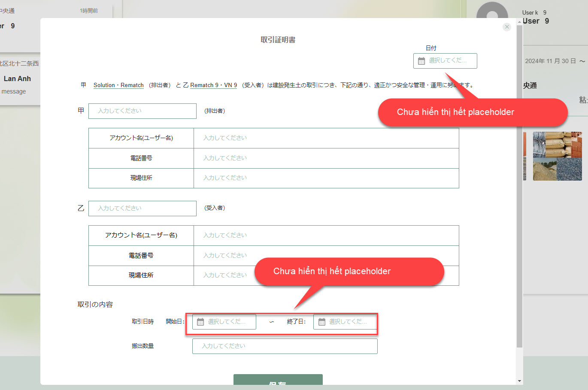The height and width of the screenshot is (390, 588).
Task: Focus the 乙 name input field
Action: point(142,209)
